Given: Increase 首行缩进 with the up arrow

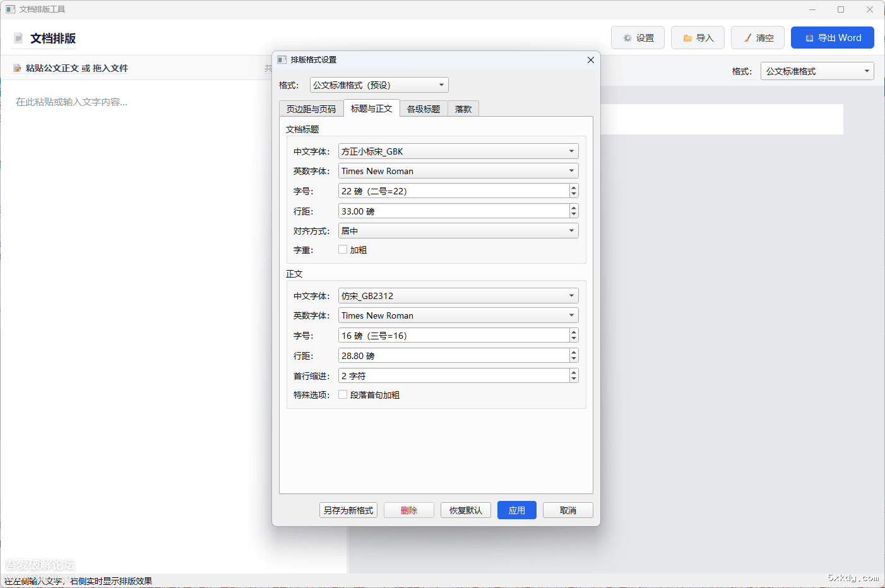Looking at the screenshot, I should pos(574,372).
